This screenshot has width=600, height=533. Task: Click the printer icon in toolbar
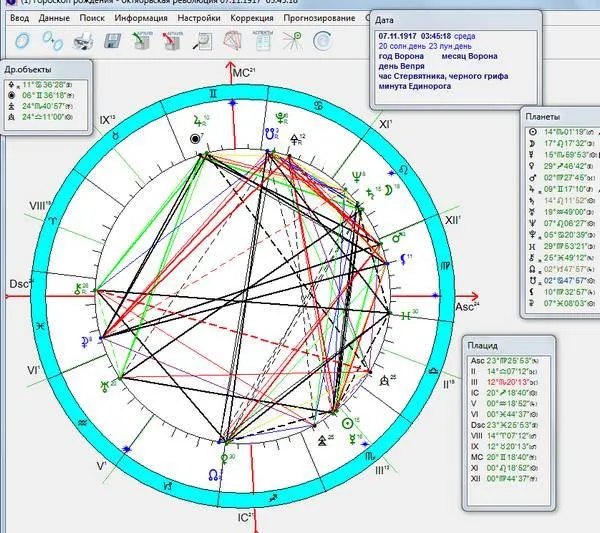(x=84, y=41)
